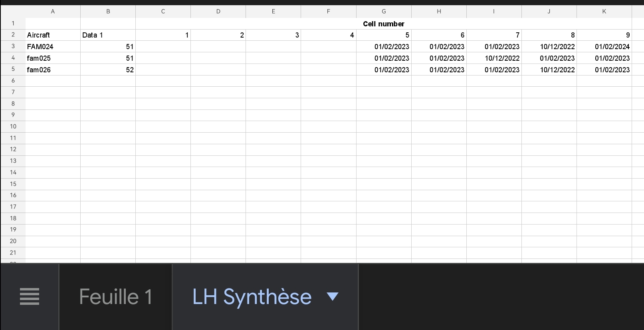This screenshot has height=330, width=644.
Task: Select row 10 header
Action: [x=13, y=127]
